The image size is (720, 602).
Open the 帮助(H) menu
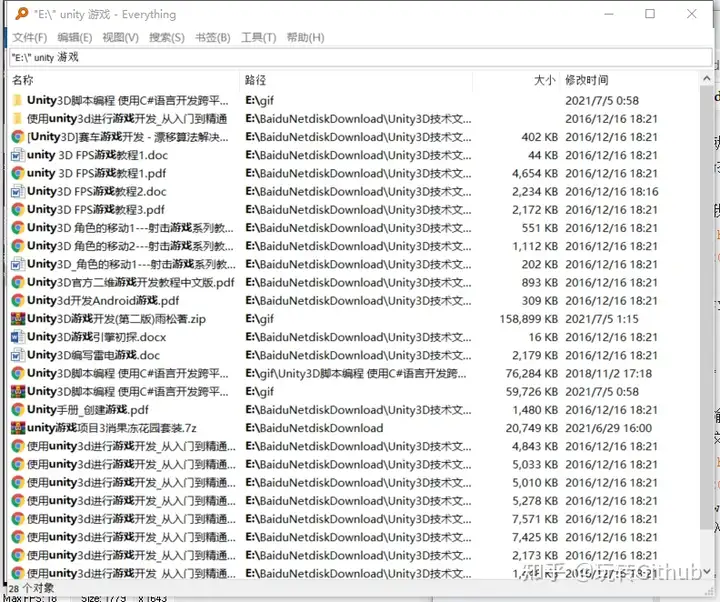pos(305,37)
